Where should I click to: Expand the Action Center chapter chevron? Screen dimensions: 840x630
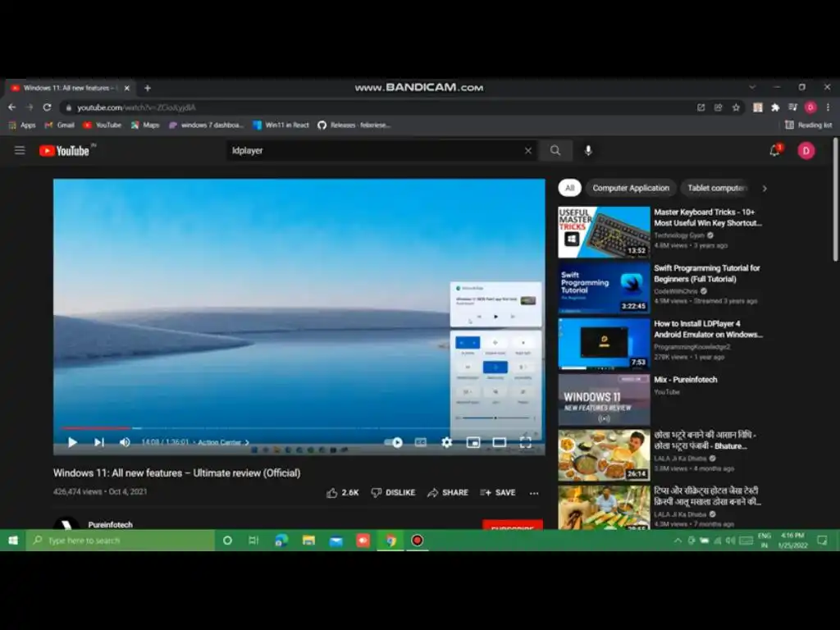click(247, 442)
